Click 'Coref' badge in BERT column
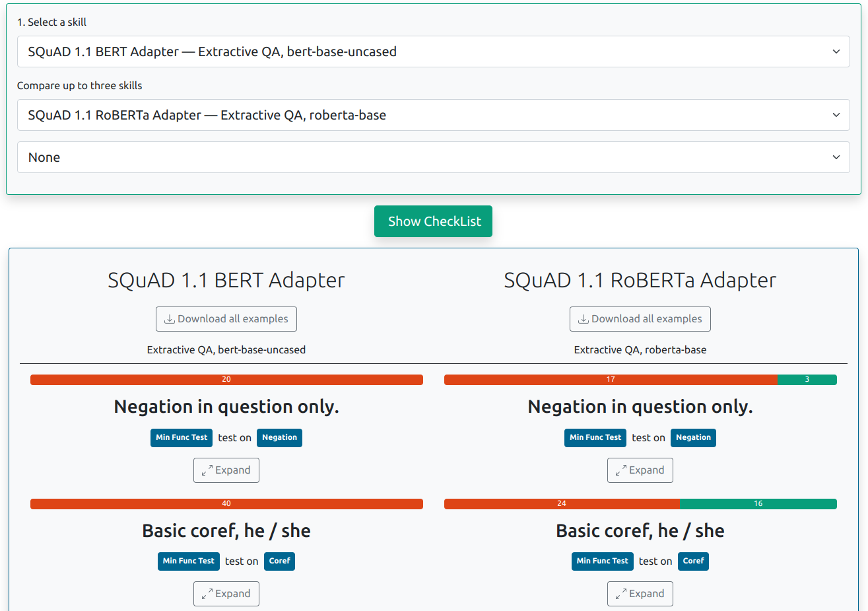Screen dimensions: 868x611 pos(279,561)
